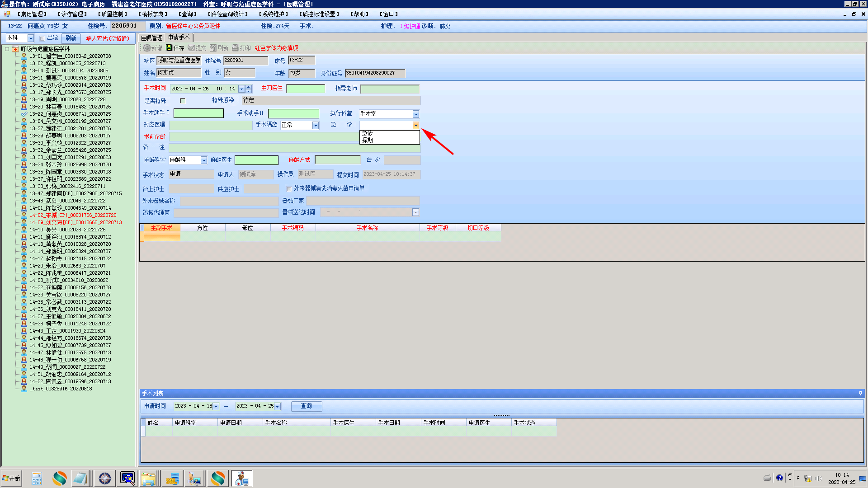Enable 外来器械清洗消毒灭菌申请单 checkbox
This screenshot has height=488, width=868.
[289, 189]
